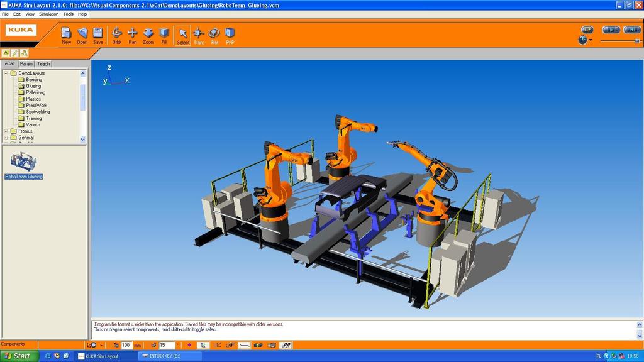
Task: Open the snap mode dropdown arrow in bottom toolbar
Action: [x=101, y=346]
